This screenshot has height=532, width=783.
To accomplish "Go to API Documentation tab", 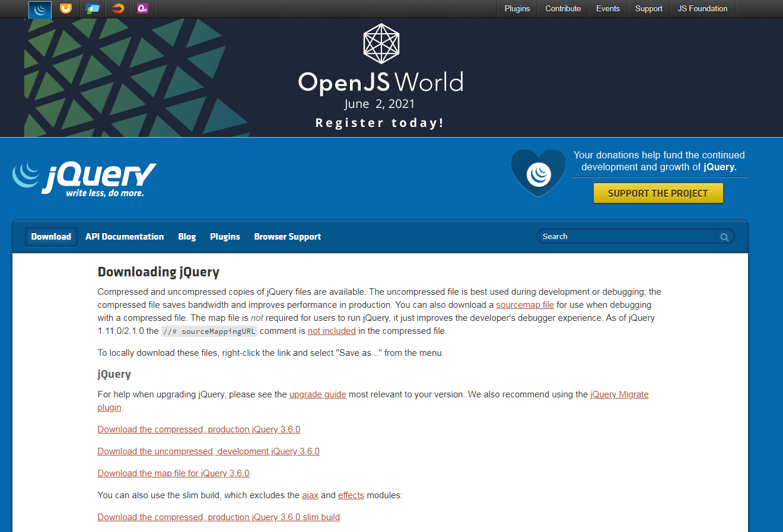I will point(125,237).
